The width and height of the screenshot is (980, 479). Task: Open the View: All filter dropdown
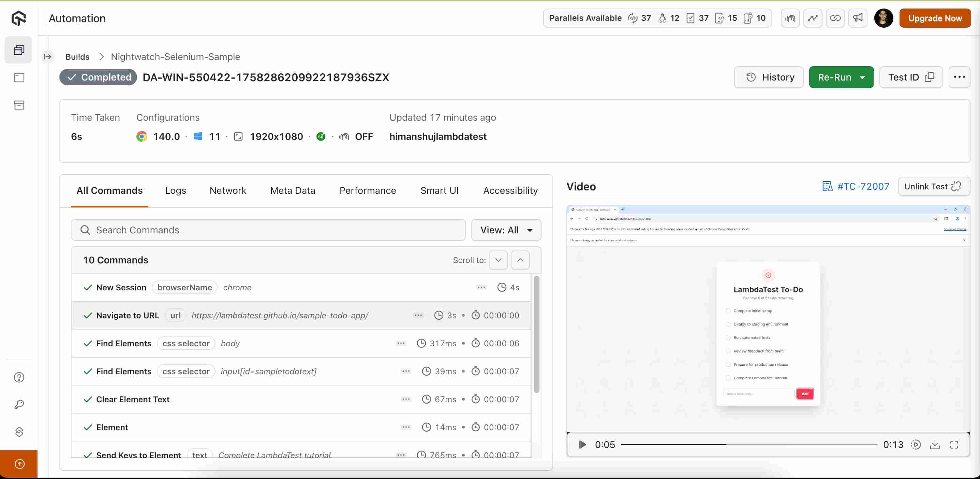pos(506,230)
